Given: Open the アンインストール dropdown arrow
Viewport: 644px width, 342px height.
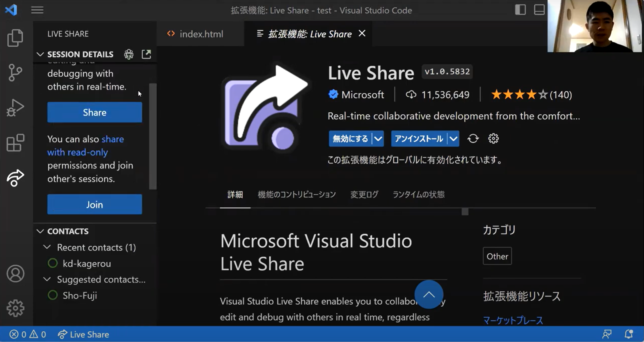Looking at the screenshot, I should click(453, 139).
